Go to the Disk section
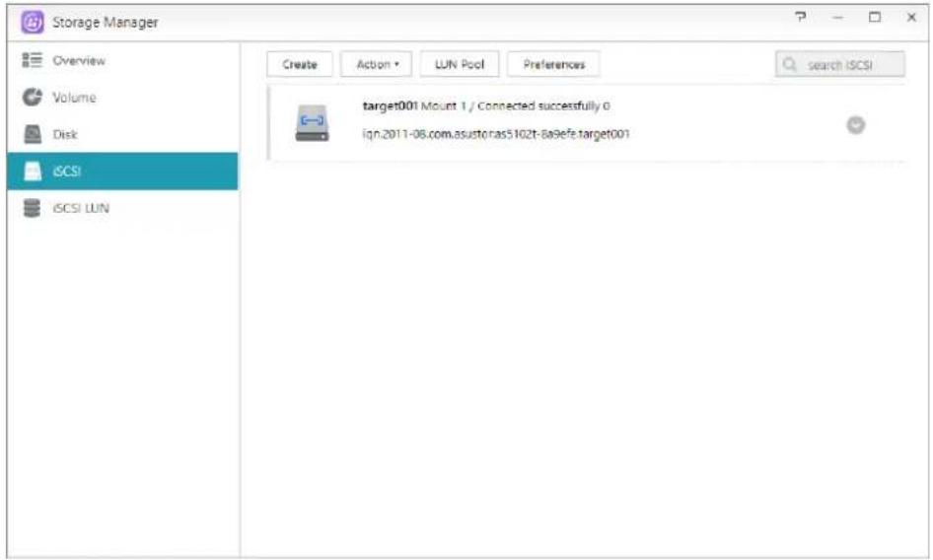The width and height of the screenshot is (933, 560). (65, 134)
